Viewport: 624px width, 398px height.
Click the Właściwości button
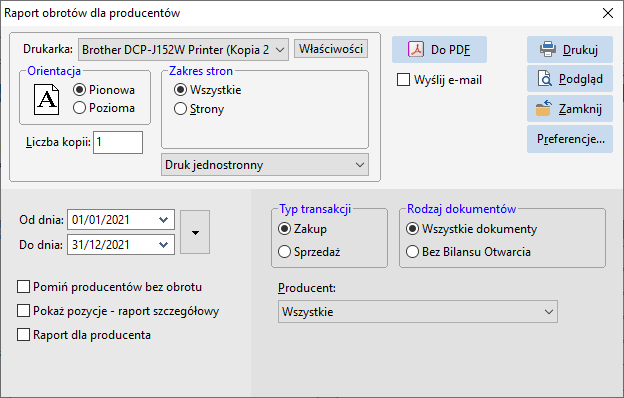(331, 49)
